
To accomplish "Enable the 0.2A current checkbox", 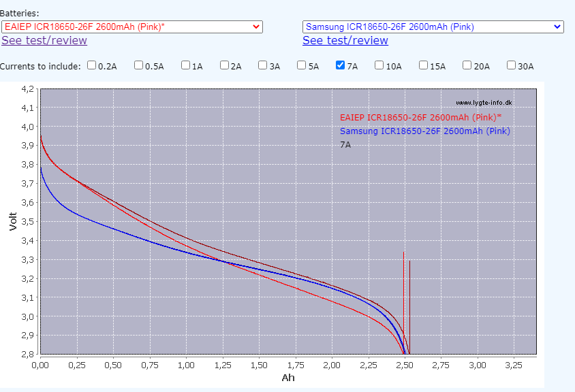I will pos(92,65).
